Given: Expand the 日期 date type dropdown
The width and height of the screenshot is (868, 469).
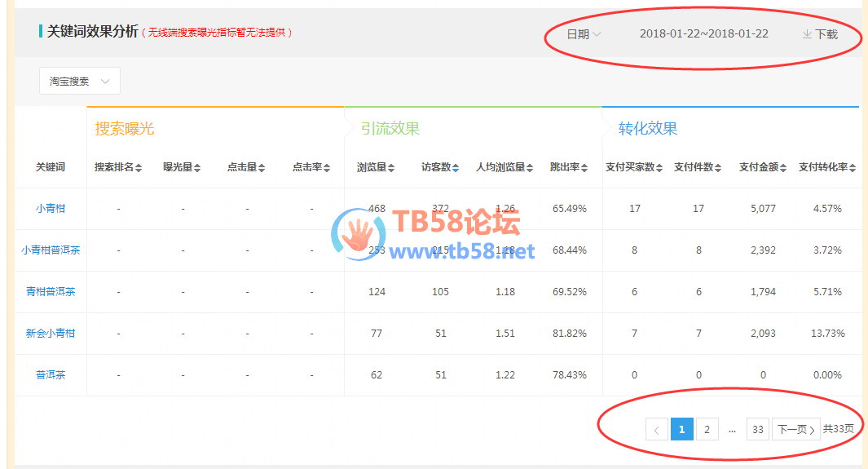Looking at the screenshot, I should (584, 34).
